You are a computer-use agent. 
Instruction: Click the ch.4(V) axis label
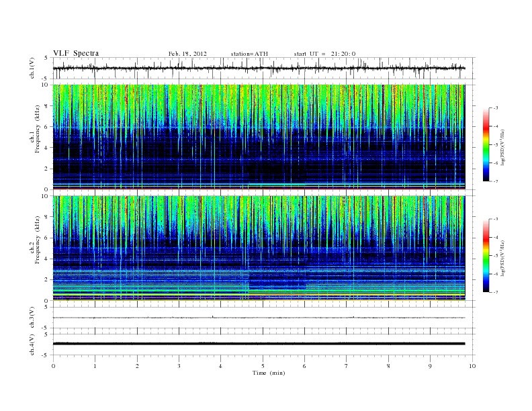32,345
